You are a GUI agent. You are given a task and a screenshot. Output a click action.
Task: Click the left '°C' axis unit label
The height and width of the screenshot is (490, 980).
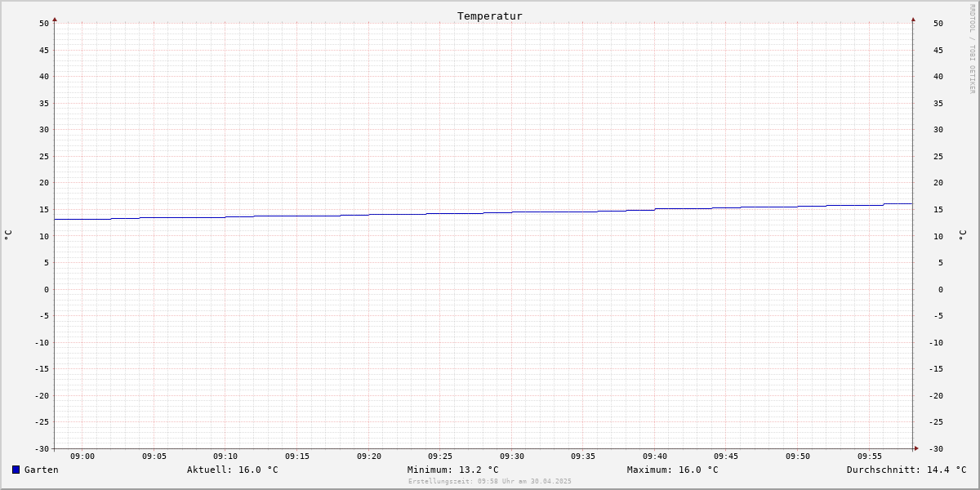point(8,235)
